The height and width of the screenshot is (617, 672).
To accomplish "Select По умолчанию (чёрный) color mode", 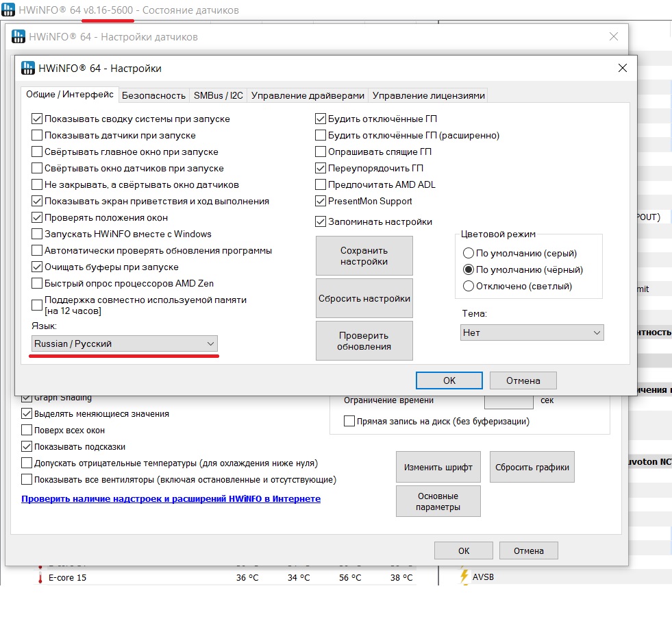I will pyautogui.click(x=468, y=269).
